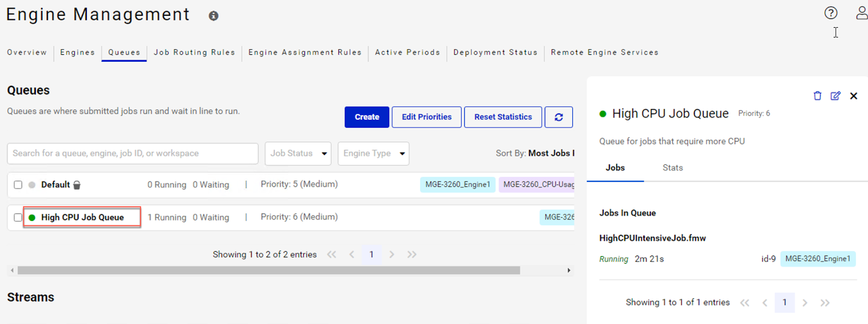Viewport: 868px width, 324px height.
Task: Click 2m 21s job duration
Action: [649, 259]
